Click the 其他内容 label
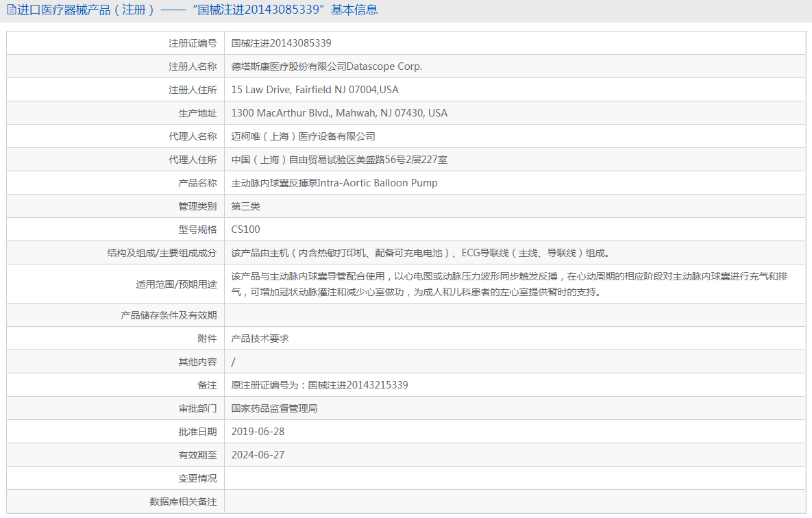Screen dimensions: 812x518 click(198, 362)
